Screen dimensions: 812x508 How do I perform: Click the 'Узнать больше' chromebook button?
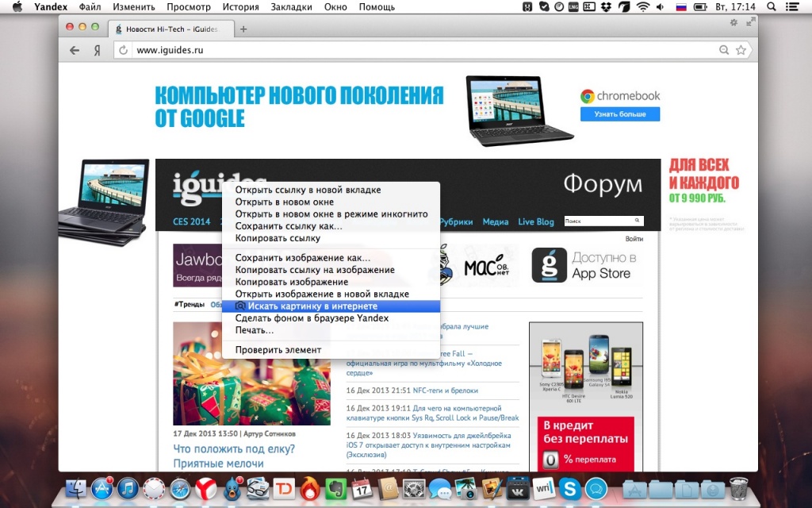click(620, 114)
